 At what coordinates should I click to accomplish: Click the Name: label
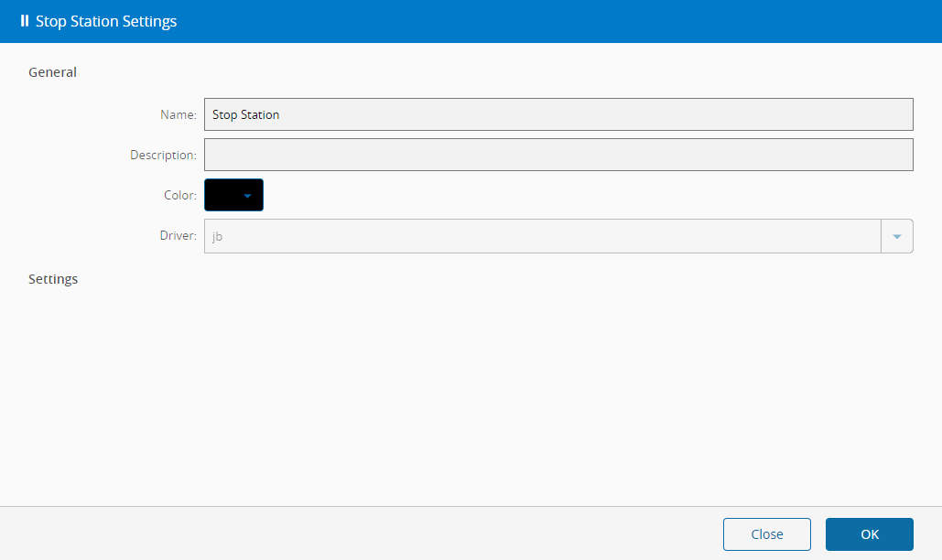tap(179, 114)
